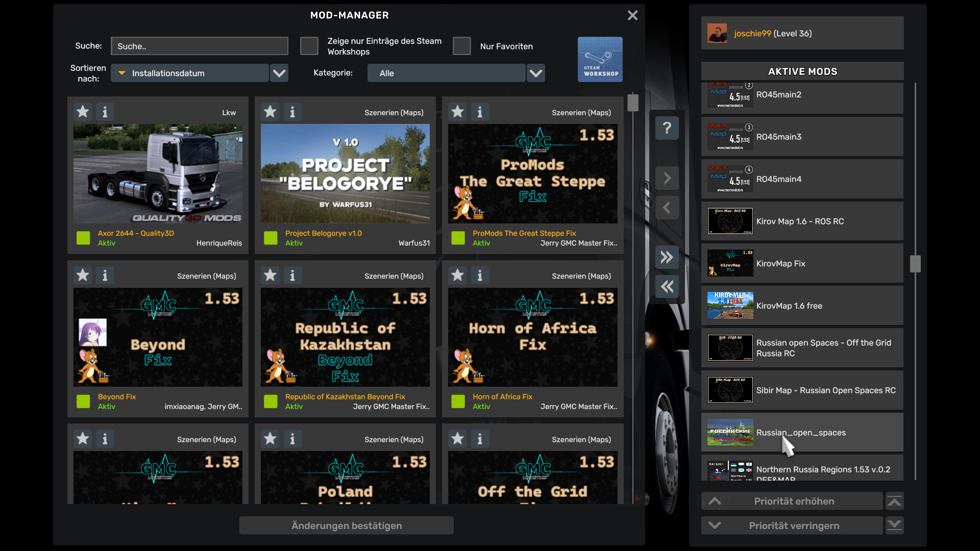This screenshot has width=980, height=551.
Task: Expand category list with chevron button
Action: pyautogui.click(x=536, y=73)
